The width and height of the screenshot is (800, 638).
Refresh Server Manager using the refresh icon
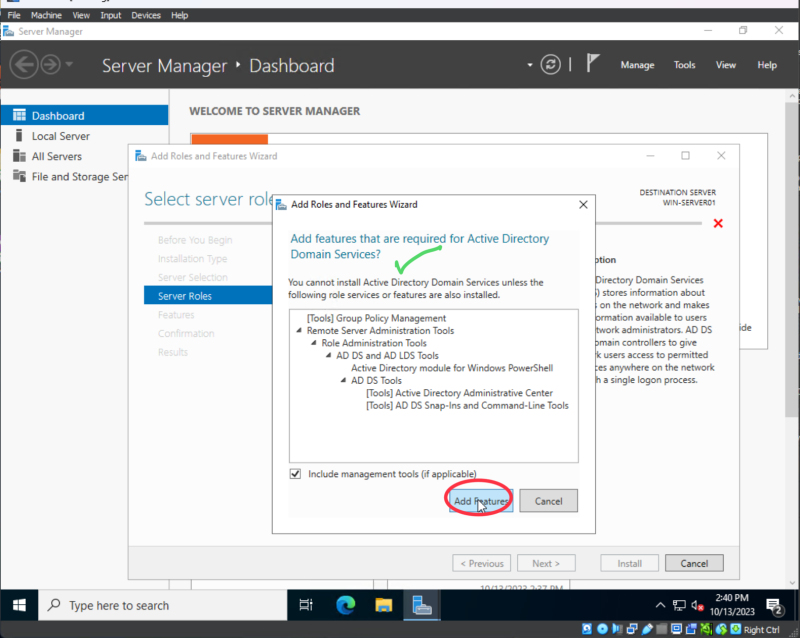coord(549,64)
